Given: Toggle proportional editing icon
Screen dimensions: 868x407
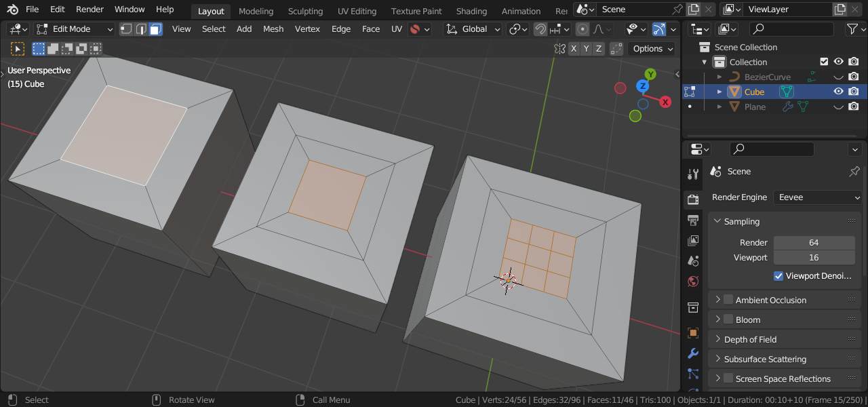Looking at the screenshot, I should tap(583, 29).
